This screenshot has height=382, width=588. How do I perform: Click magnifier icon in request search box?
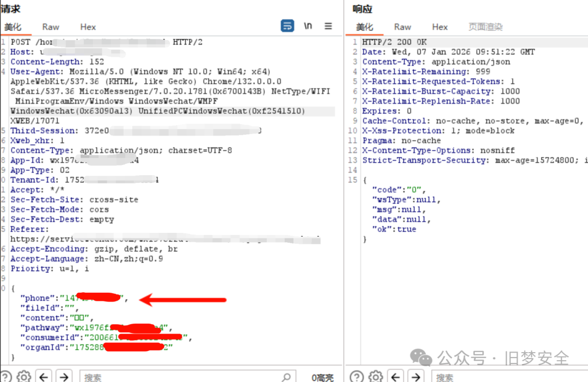[x=286, y=377]
